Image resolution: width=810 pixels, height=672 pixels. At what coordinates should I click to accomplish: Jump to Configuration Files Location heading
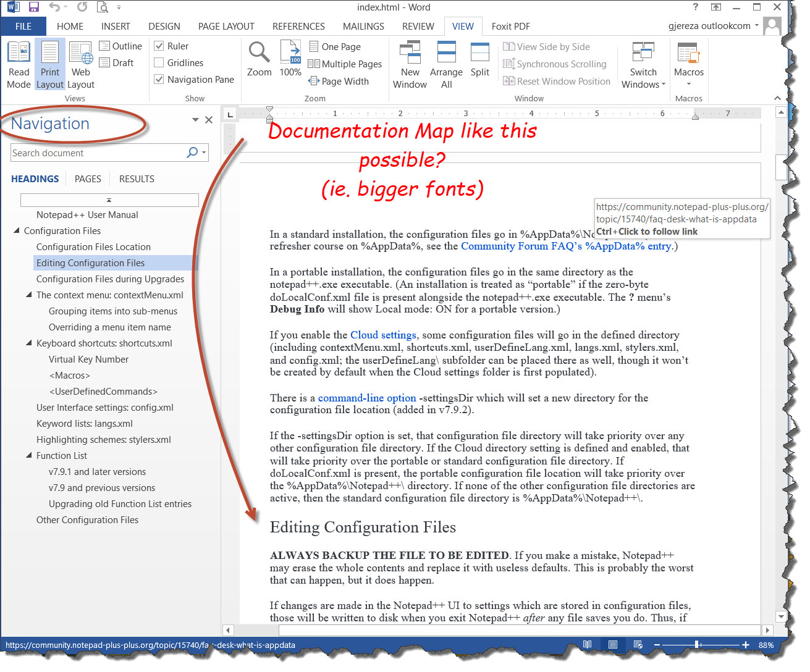tap(93, 246)
